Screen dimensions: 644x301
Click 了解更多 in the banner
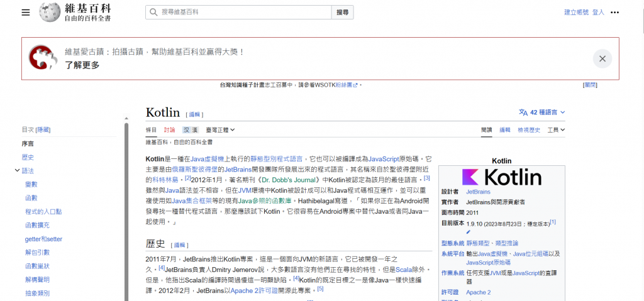tap(82, 65)
